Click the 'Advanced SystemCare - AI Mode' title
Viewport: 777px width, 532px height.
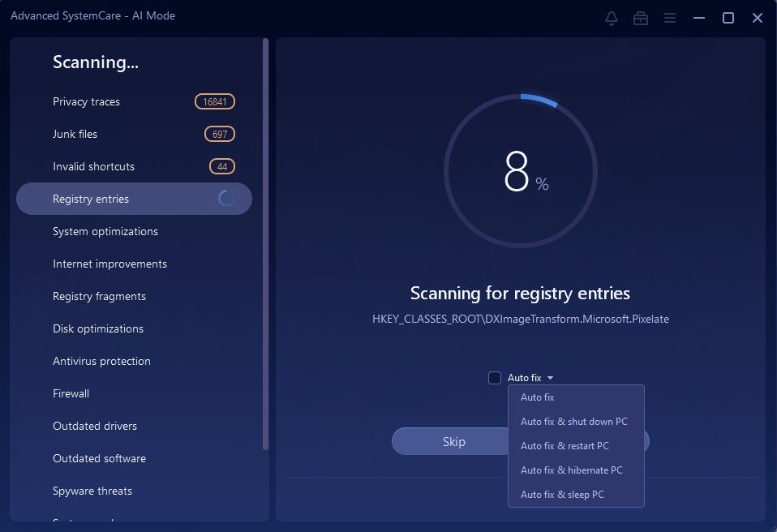coord(92,16)
